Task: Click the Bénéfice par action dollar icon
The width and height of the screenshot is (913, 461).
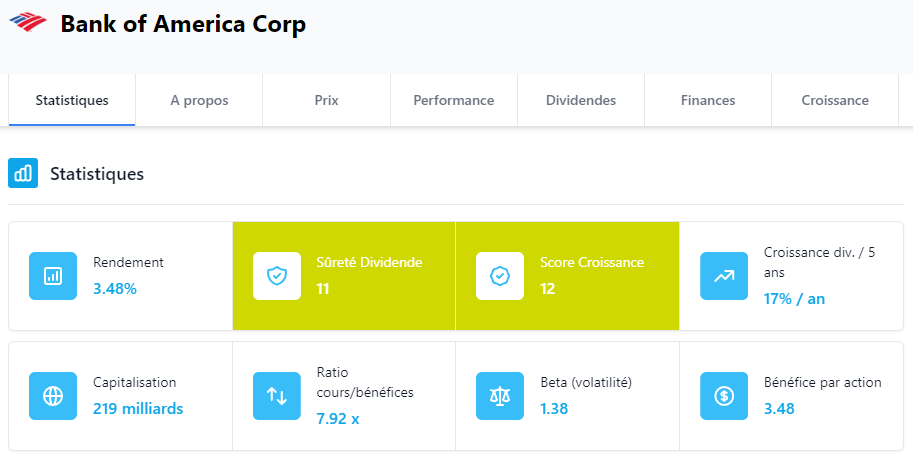Action: click(724, 396)
